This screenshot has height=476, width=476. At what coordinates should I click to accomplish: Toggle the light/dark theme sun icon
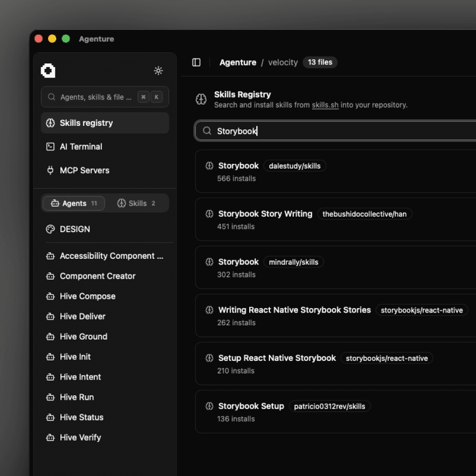158,71
